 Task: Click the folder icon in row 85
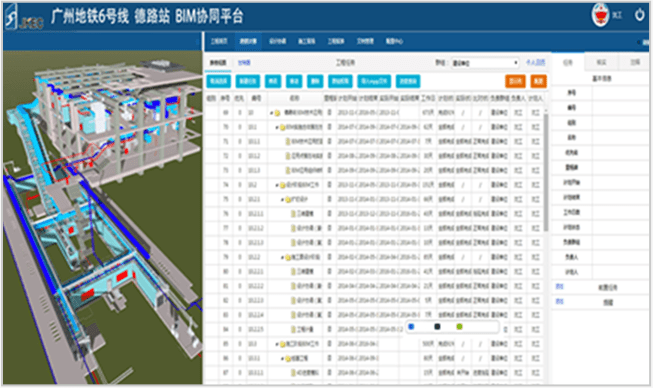point(282,344)
